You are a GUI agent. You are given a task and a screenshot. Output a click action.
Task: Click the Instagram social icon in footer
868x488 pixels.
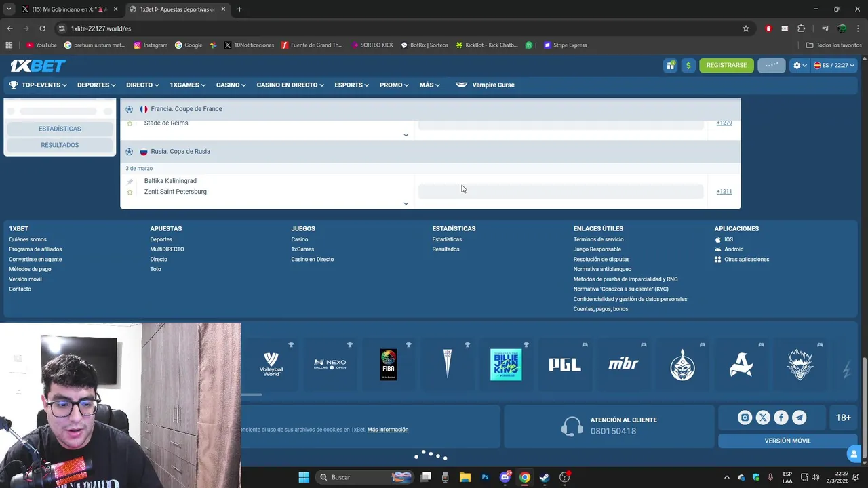[x=745, y=418]
